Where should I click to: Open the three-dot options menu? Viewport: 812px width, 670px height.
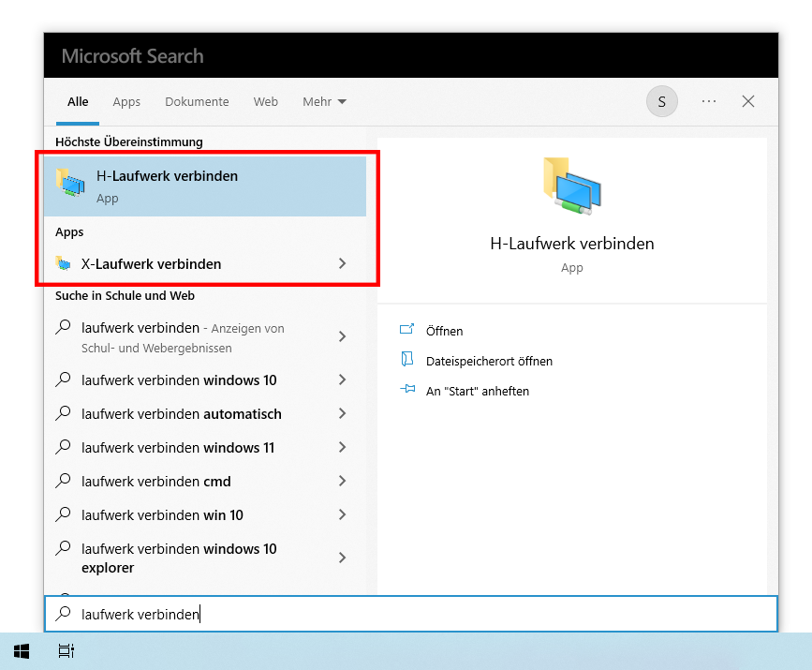pyautogui.click(x=708, y=101)
